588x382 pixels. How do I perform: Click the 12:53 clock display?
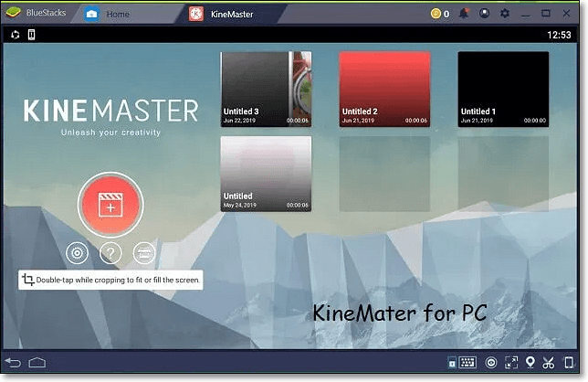click(x=559, y=35)
